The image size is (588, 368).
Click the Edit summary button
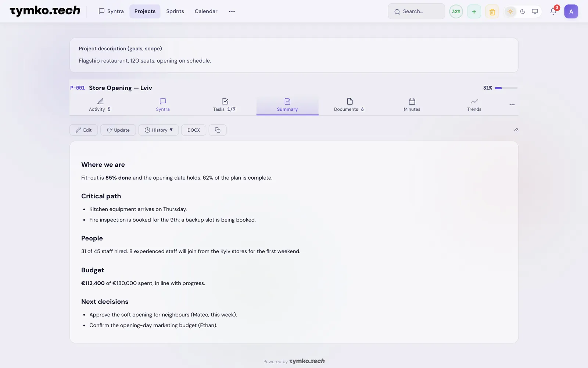84,130
